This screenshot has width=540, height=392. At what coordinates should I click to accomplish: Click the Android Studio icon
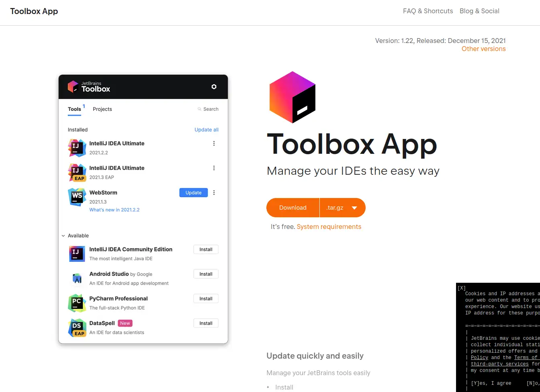point(77,278)
